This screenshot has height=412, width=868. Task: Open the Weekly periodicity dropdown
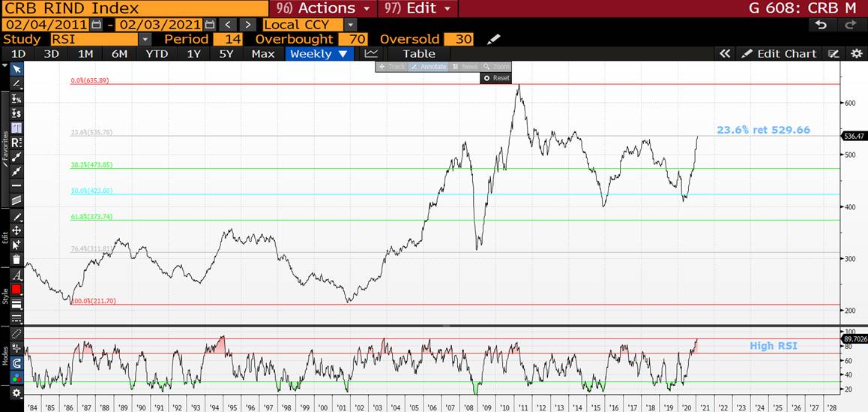point(319,54)
